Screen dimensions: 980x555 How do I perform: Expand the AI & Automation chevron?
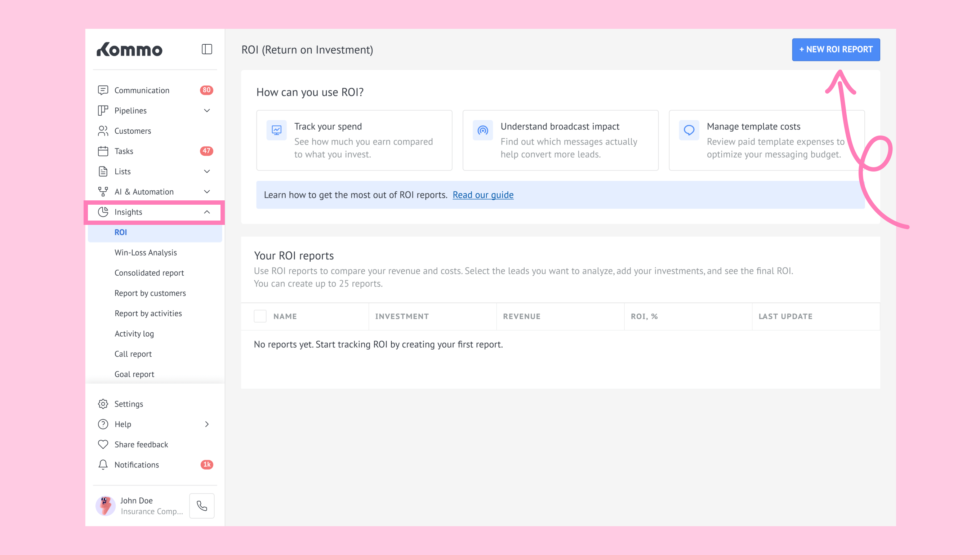[x=207, y=191]
